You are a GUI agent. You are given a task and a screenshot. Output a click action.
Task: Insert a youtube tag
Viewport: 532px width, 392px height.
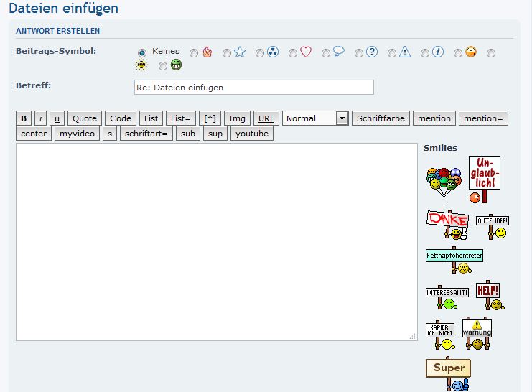[252, 134]
